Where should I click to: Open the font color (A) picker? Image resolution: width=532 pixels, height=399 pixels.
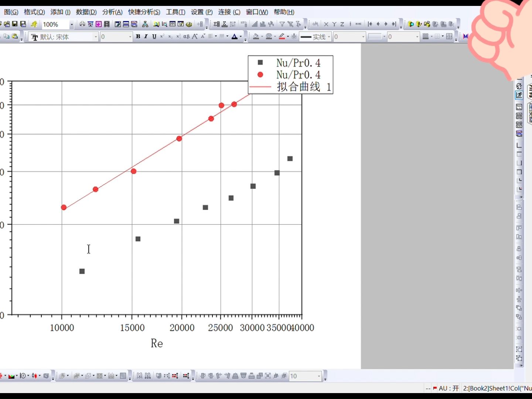[x=235, y=37]
